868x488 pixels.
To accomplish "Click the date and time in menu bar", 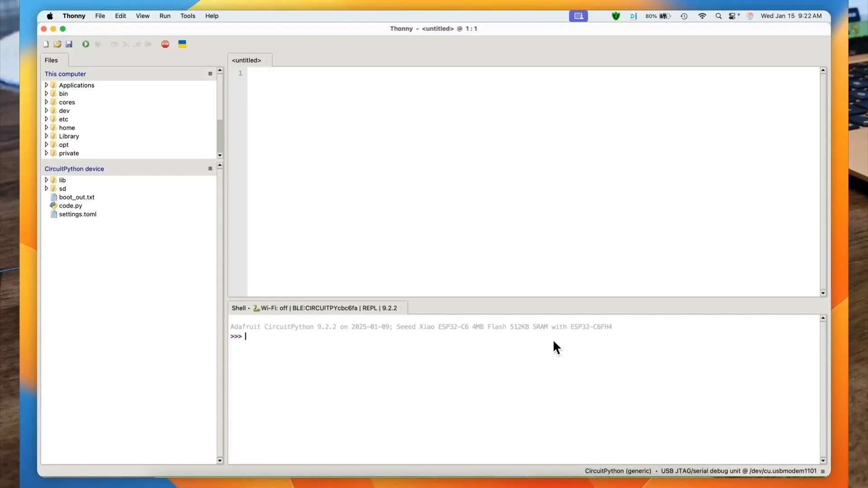I will click(791, 16).
